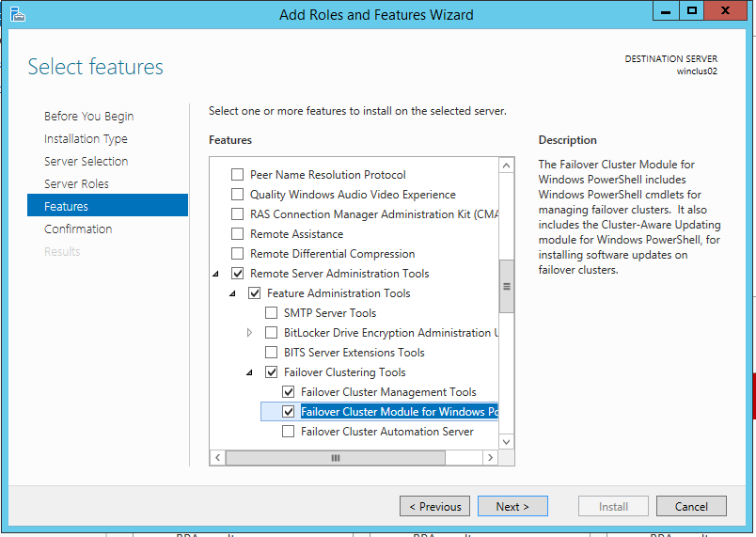Check the Peer Name Resolution Protocol box
This screenshot has width=756, height=537.
(238, 175)
